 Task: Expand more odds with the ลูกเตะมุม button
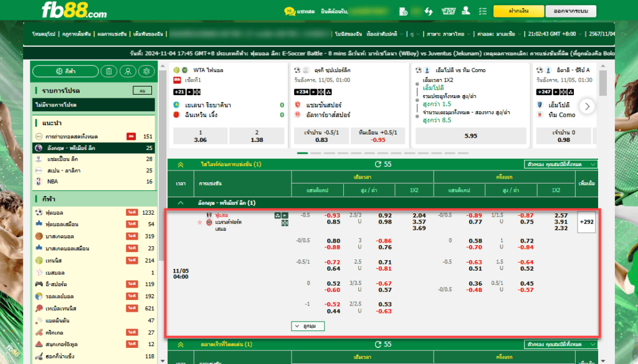tap(308, 326)
